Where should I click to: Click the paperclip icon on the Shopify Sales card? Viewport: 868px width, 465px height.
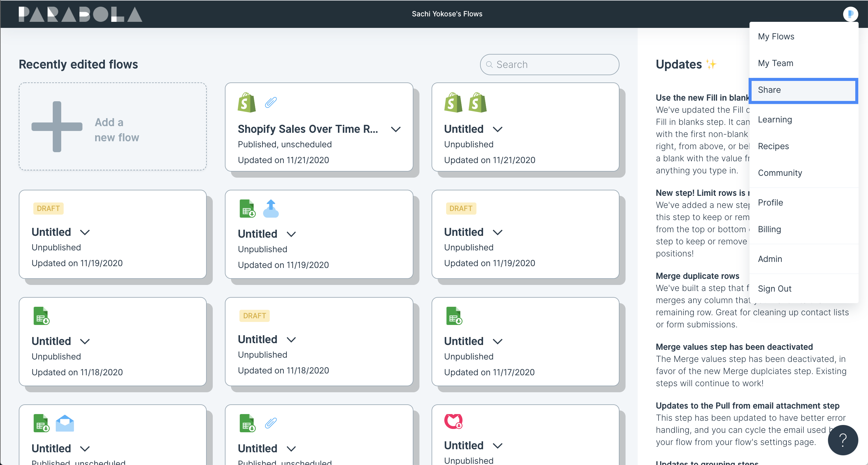point(271,102)
